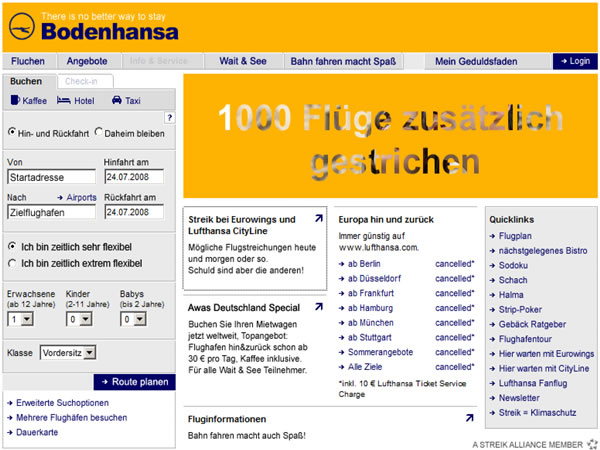Open the Kinder count dropdown
This screenshot has height=450, width=600.
[x=86, y=319]
